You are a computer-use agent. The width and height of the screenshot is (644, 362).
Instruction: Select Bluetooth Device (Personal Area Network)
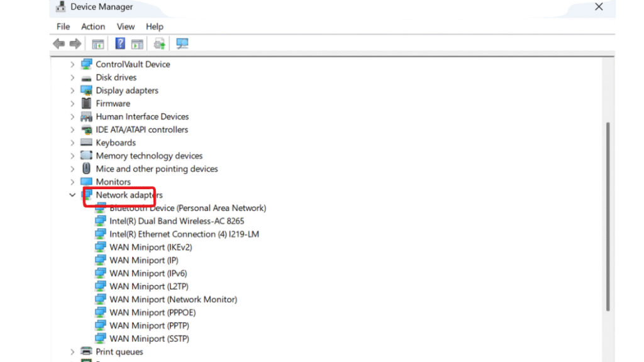(187, 208)
